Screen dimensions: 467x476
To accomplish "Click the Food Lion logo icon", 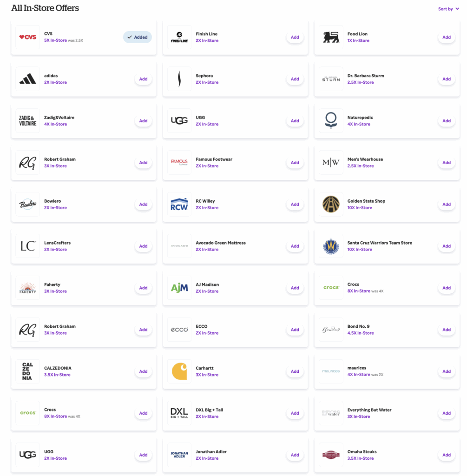I will [x=331, y=37].
